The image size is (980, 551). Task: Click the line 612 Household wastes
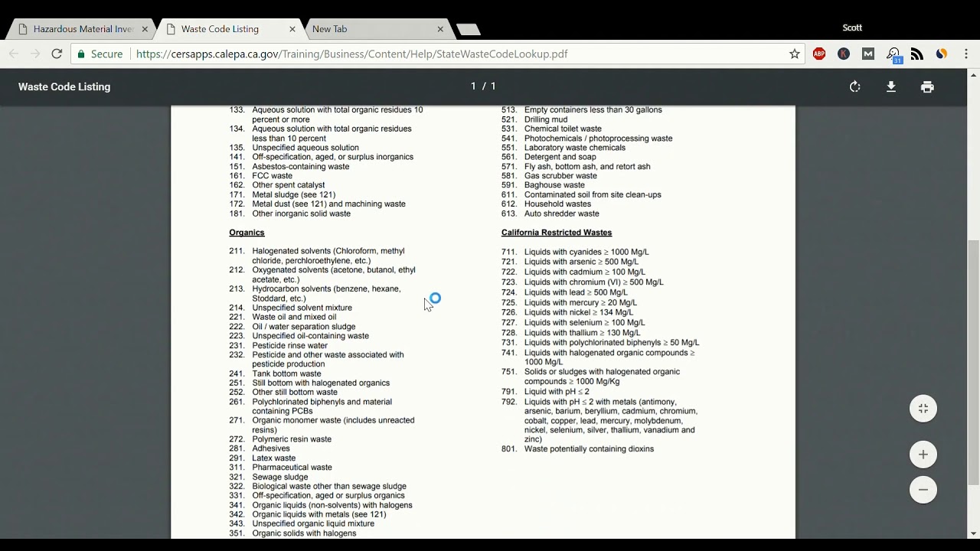pyautogui.click(x=547, y=204)
